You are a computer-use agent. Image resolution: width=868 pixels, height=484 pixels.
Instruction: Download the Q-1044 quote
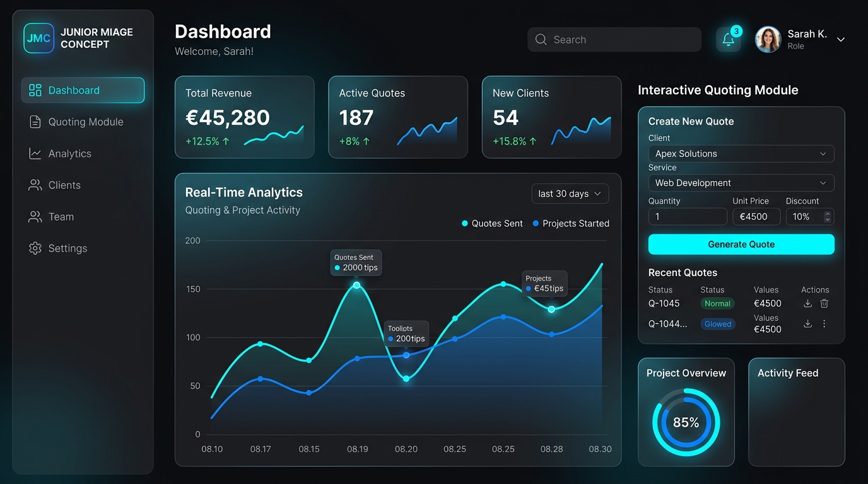tap(807, 324)
